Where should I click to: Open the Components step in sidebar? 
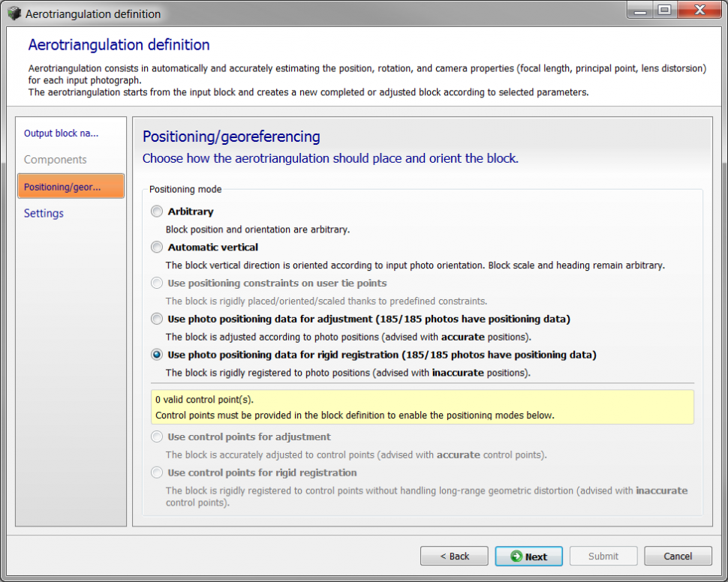tap(56, 160)
